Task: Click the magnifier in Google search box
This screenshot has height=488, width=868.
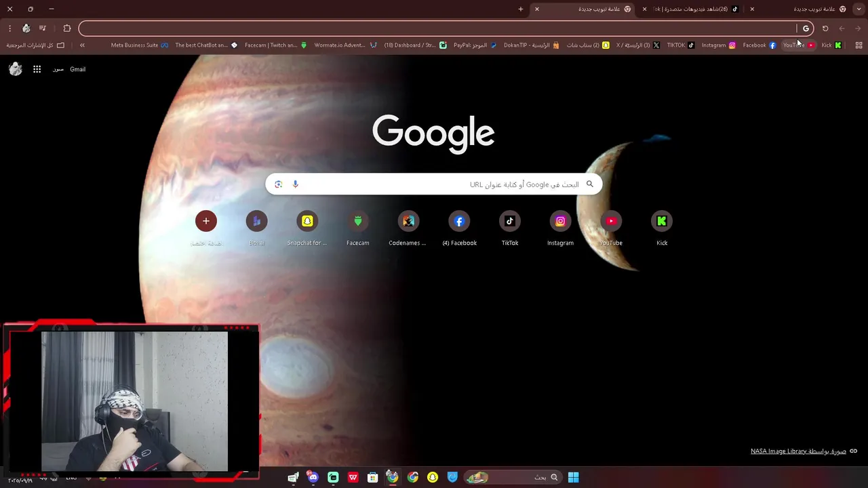Action: coord(589,184)
